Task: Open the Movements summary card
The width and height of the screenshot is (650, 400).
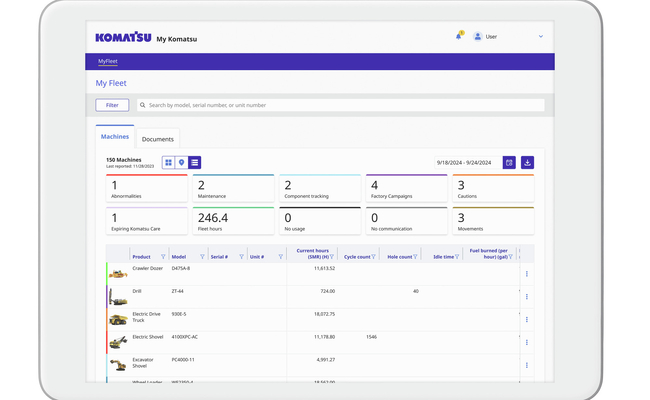Action: [493, 221]
